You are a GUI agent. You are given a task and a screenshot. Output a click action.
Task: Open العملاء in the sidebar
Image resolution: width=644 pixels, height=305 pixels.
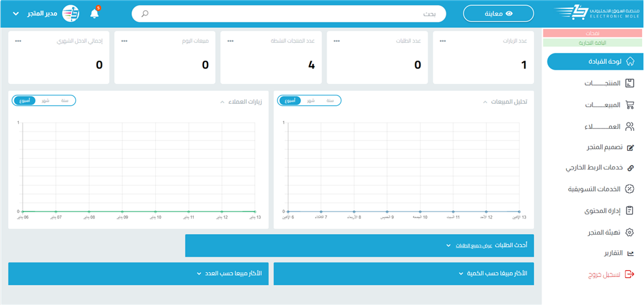point(603,126)
